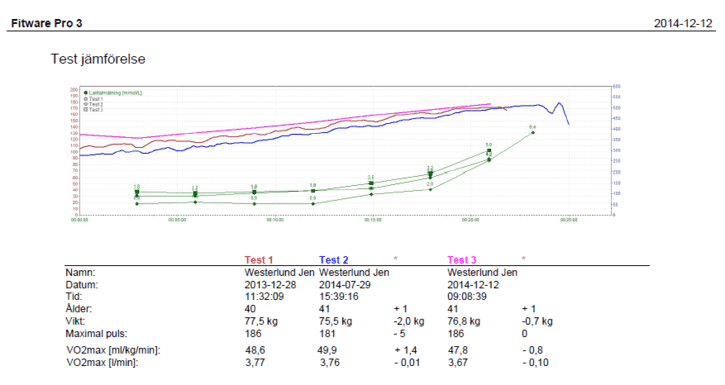The height and width of the screenshot is (385, 725).
Task: Click the 6.4 lactate data point
Action: point(533,133)
